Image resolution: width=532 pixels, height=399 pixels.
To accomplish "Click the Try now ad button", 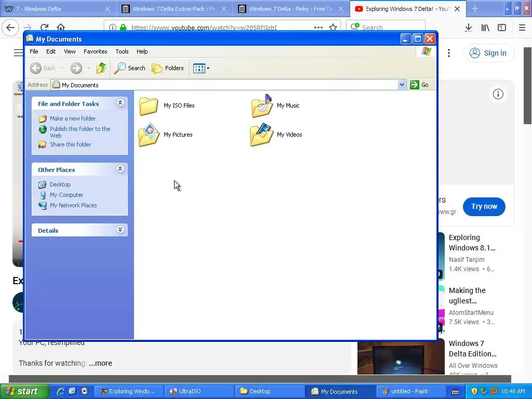I will point(484,206).
